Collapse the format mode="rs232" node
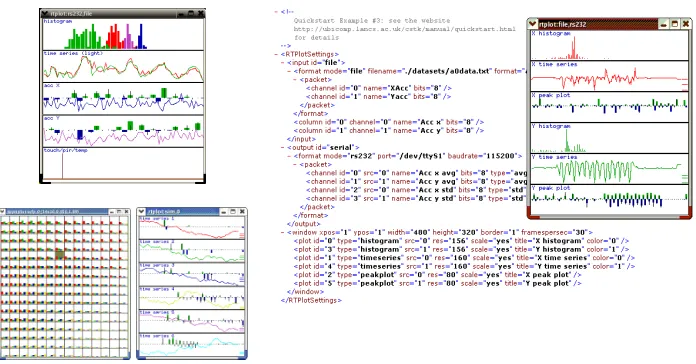This screenshot has width=696, height=364. point(289,156)
